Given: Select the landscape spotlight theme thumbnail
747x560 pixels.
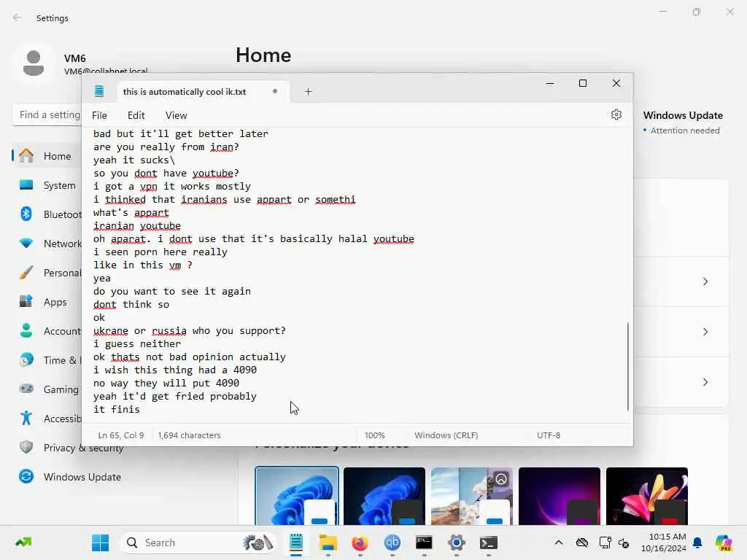Looking at the screenshot, I should tap(472, 496).
